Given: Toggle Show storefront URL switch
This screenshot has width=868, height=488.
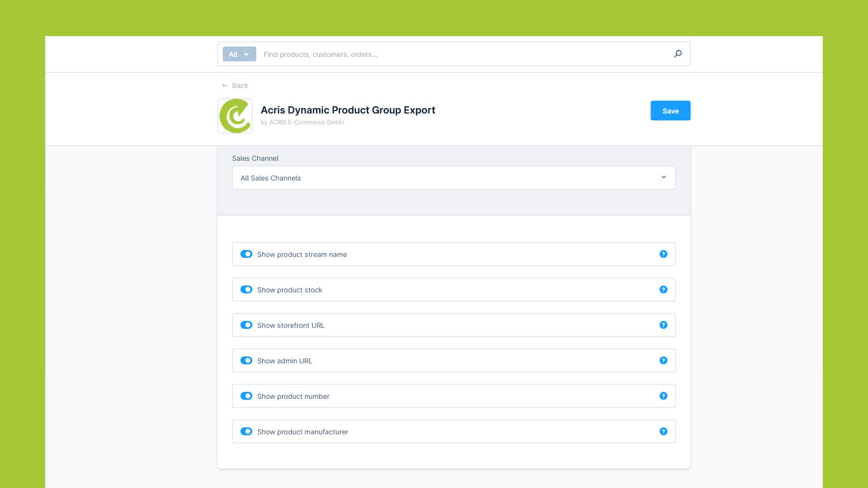Looking at the screenshot, I should coord(246,325).
